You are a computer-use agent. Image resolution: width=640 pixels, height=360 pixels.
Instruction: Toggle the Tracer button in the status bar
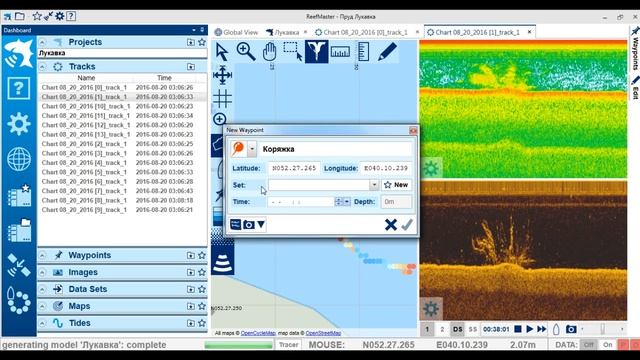(288, 345)
